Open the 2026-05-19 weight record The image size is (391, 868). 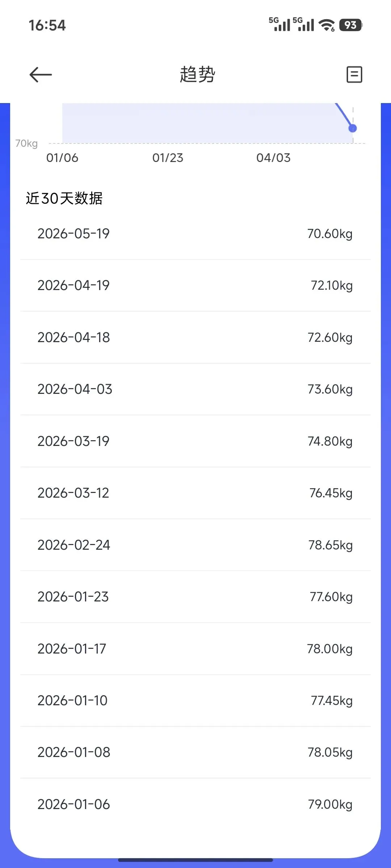(195, 234)
